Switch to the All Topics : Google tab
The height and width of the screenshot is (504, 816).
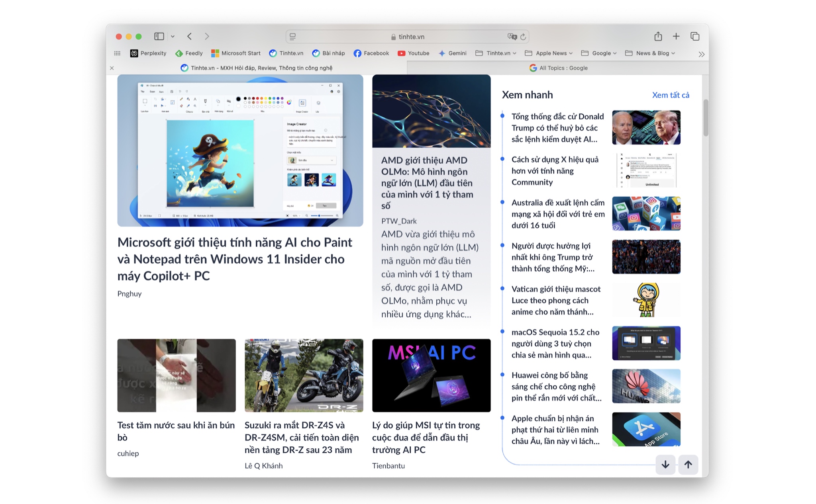click(x=558, y=68)
